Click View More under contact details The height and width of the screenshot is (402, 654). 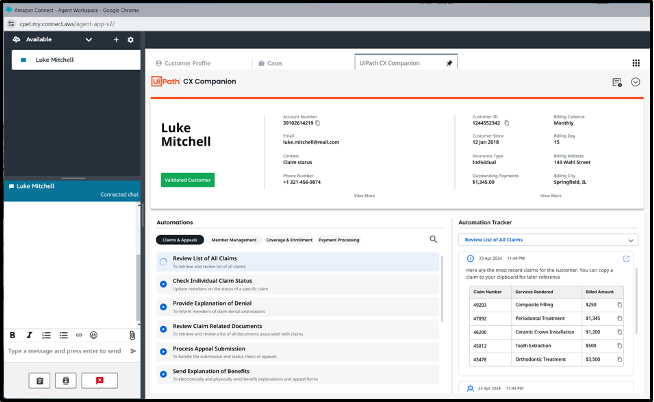pyautogui.click(x=364, y=196)
